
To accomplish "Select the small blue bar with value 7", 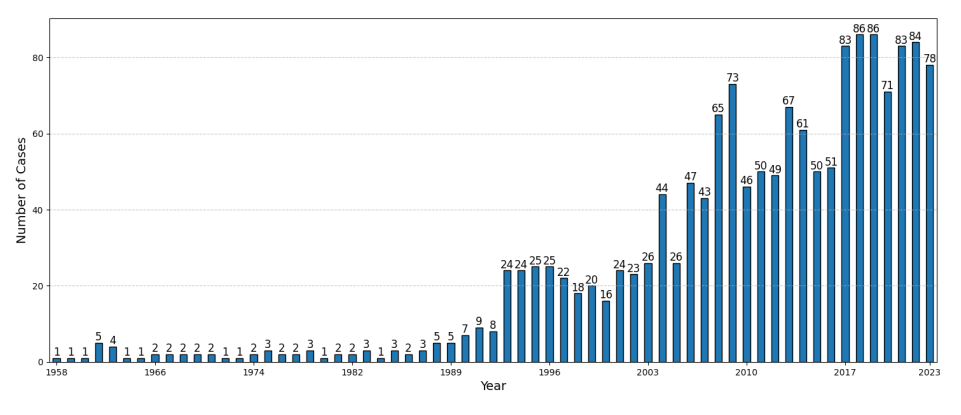I will [x=465, y=349].
